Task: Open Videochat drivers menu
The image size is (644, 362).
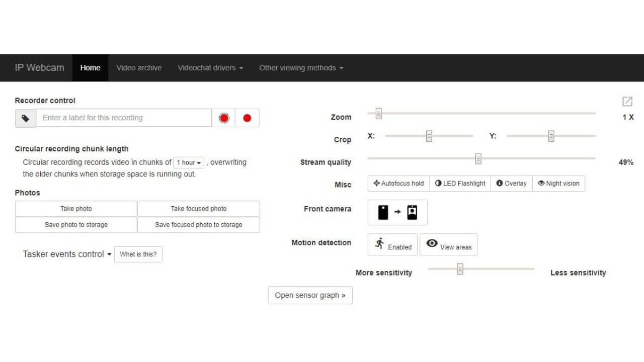Action: [210, 68]
